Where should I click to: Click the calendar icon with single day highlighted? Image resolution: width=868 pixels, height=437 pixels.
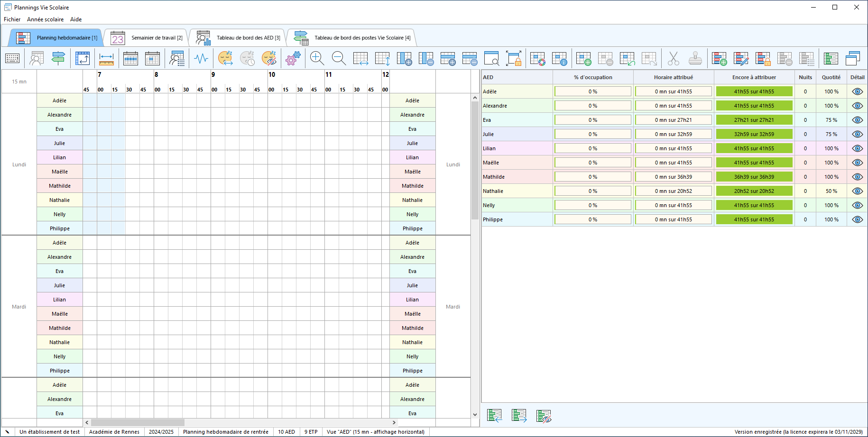(x=152, y=58)
